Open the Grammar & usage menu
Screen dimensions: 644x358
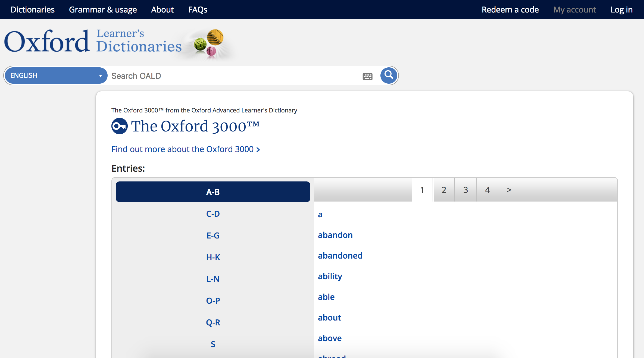(x=103, y=10)
